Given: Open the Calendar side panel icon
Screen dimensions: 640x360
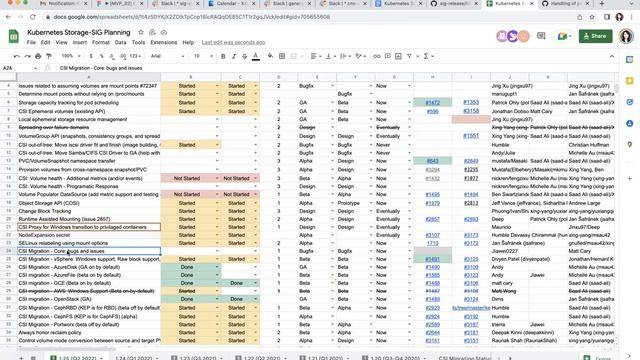Looking at the screenshot, I should [629, 60].
